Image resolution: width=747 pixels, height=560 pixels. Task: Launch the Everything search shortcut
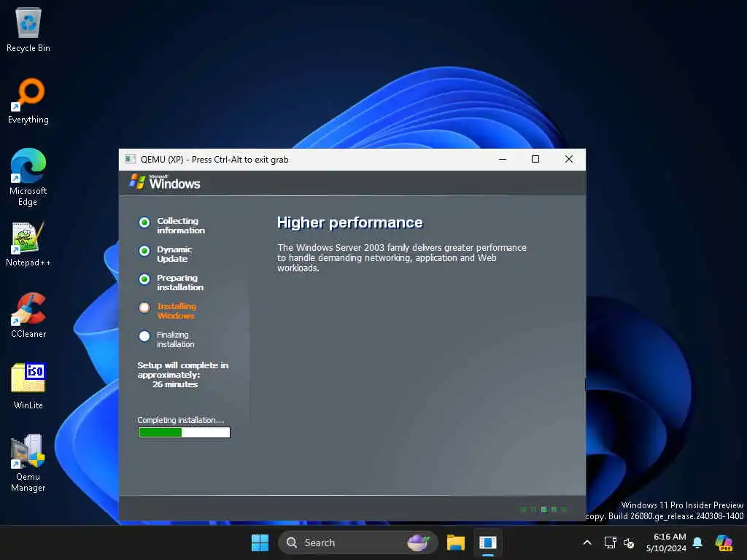28,101
